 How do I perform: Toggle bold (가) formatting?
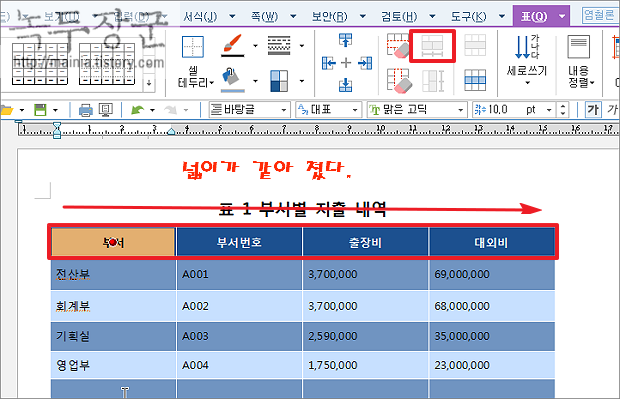pos(593,110)
